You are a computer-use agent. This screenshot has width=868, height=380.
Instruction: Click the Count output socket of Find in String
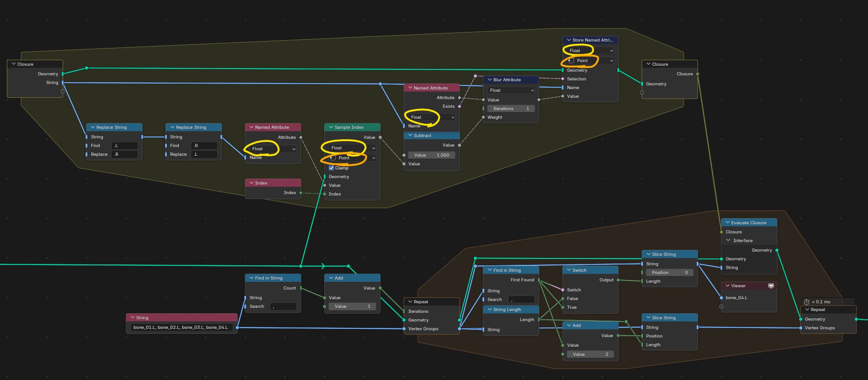click(x=301, y=288)
